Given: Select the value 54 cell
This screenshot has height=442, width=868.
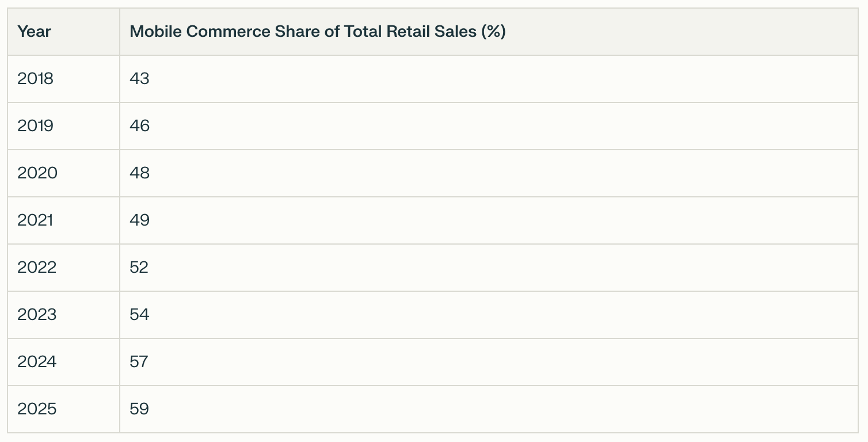Looking at the screenshot, I should [489, 315].
